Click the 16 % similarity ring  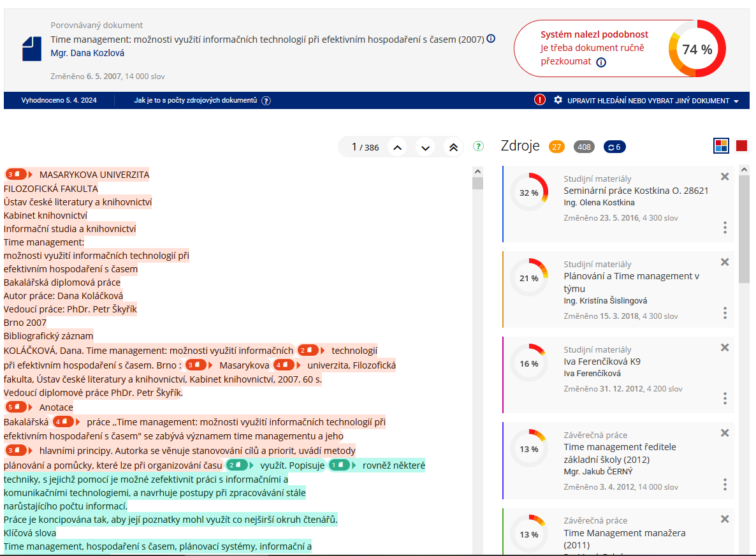tap(529, 363)
